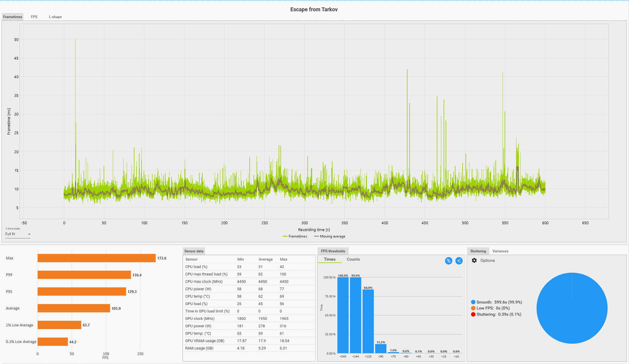Click the Average 105.9 bar

[74, 308]
